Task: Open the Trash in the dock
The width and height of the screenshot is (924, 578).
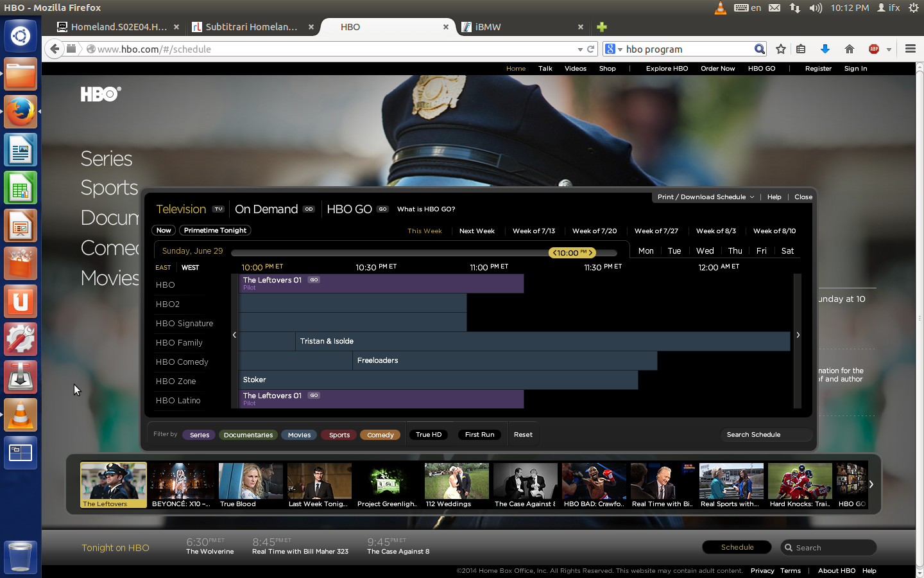Action: pyautogui.click(x=21, y=556)
